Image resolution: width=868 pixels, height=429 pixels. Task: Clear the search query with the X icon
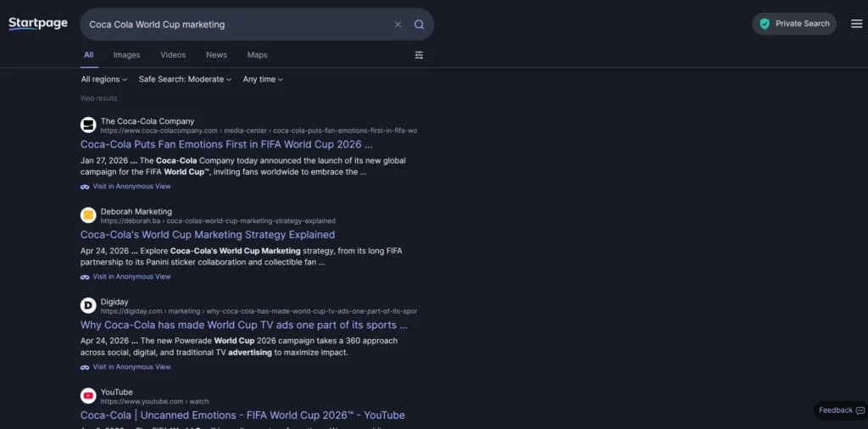pyautogui.click(x=398, y=25)
